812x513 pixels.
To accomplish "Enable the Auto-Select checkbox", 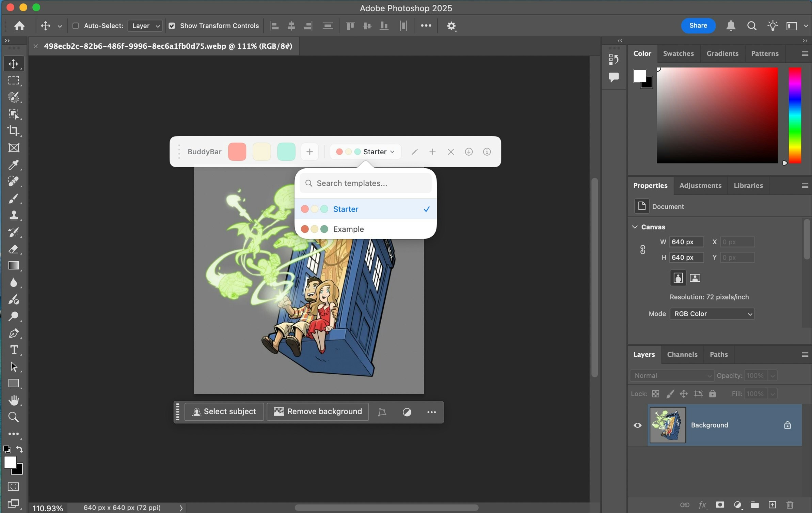I will click(76, 26).
